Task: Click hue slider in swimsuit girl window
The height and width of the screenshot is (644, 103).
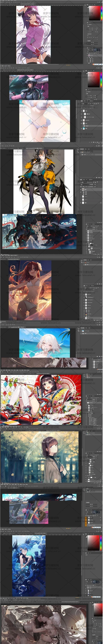Action: pos(101,79)
